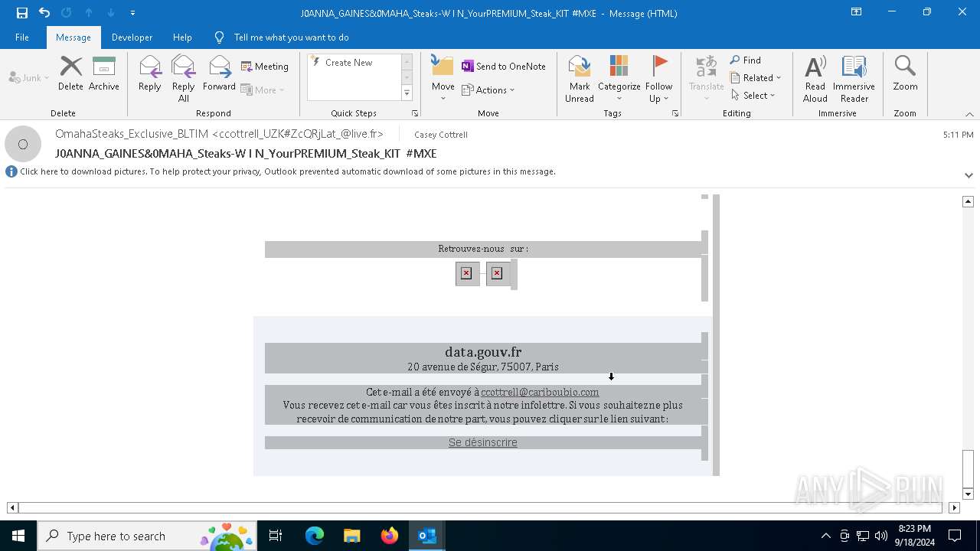Image resolution: width=980 pixels, height=551 pixels.
Task: Show hidden system tray icons
Action: 825,536
